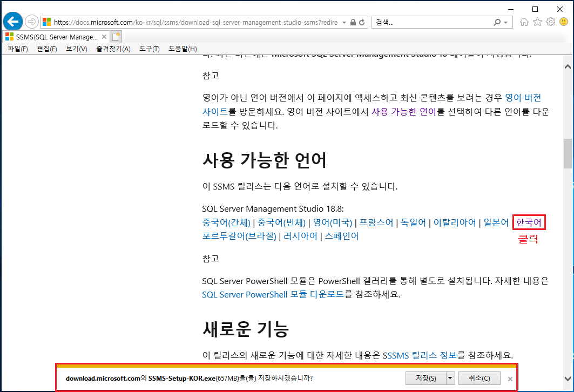This screenshot has width=574, height=392.
Task: Click the scrollbar down arrow
Action: [568, 379]
